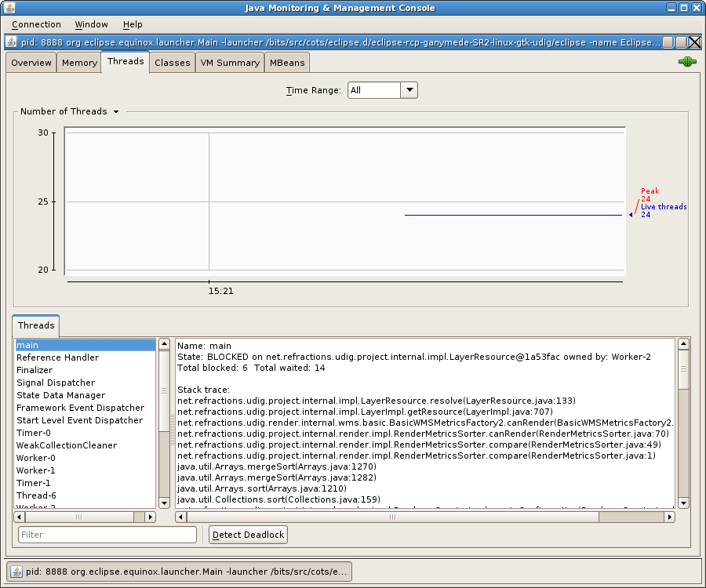Select the Start Level Event Dispatcher thread

86,421
